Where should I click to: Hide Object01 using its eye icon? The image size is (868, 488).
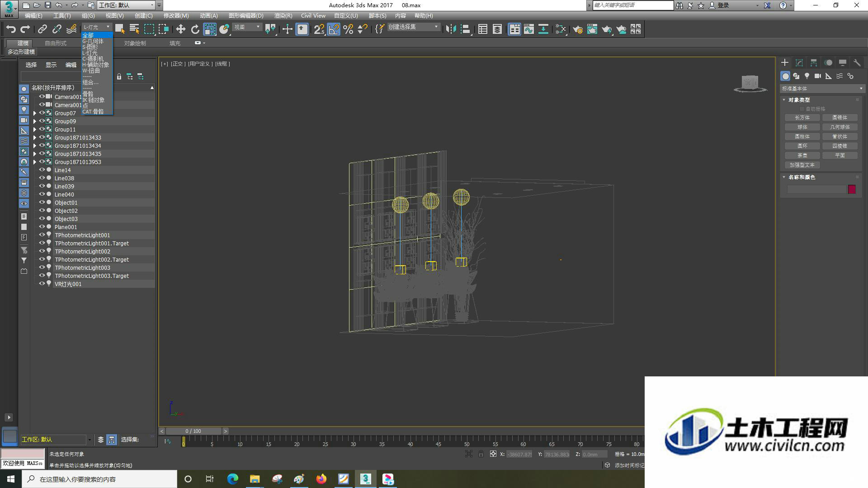pos(42,202)
